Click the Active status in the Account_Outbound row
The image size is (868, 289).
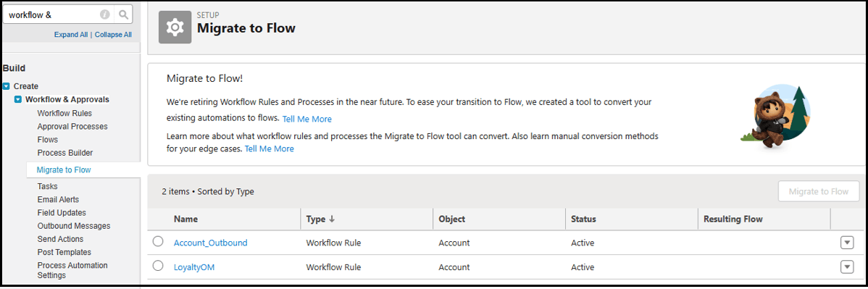tap(583, 243)
